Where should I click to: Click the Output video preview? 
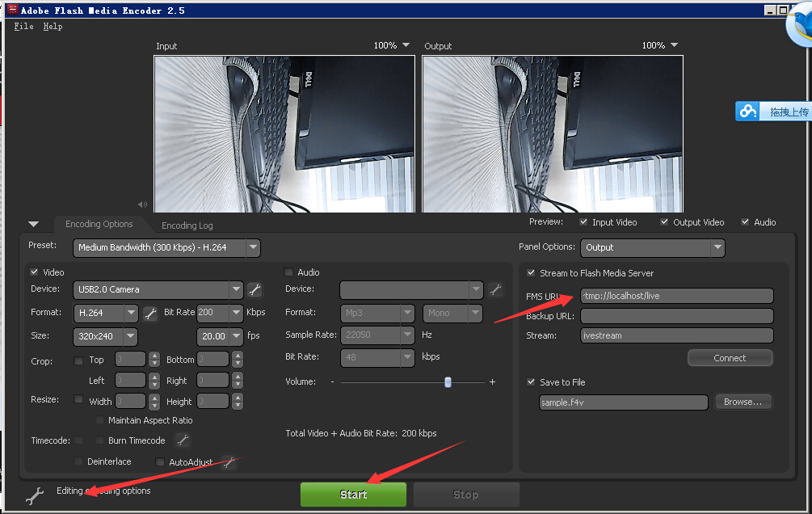[553, 134]
